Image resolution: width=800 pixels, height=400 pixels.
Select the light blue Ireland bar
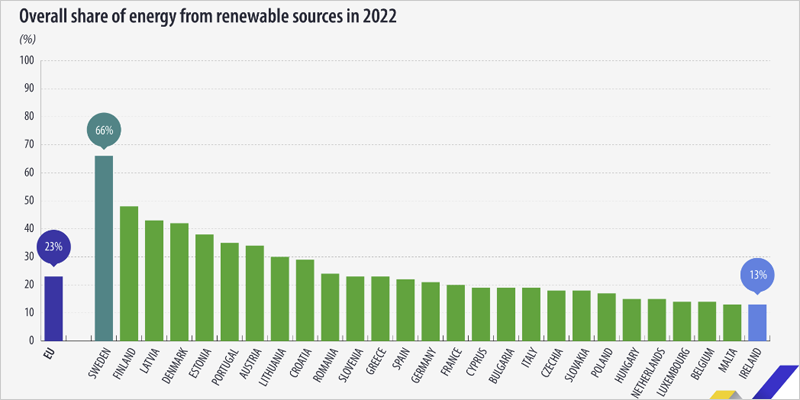click(757, 322)
